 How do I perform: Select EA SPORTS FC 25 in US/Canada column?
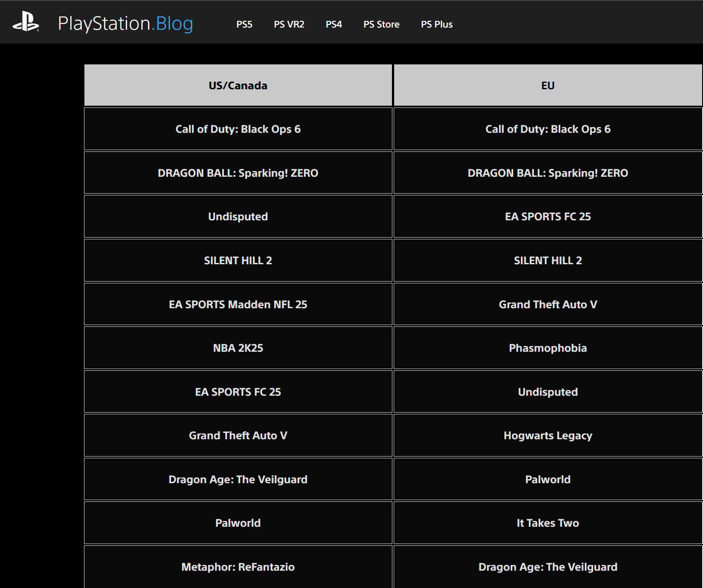[238, 392]
